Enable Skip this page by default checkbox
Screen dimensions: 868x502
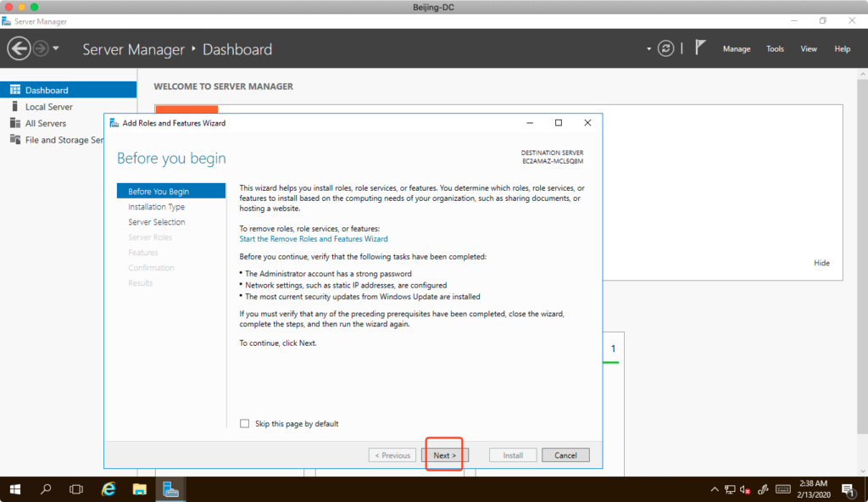pyautogui.click(x=245, y=424)
